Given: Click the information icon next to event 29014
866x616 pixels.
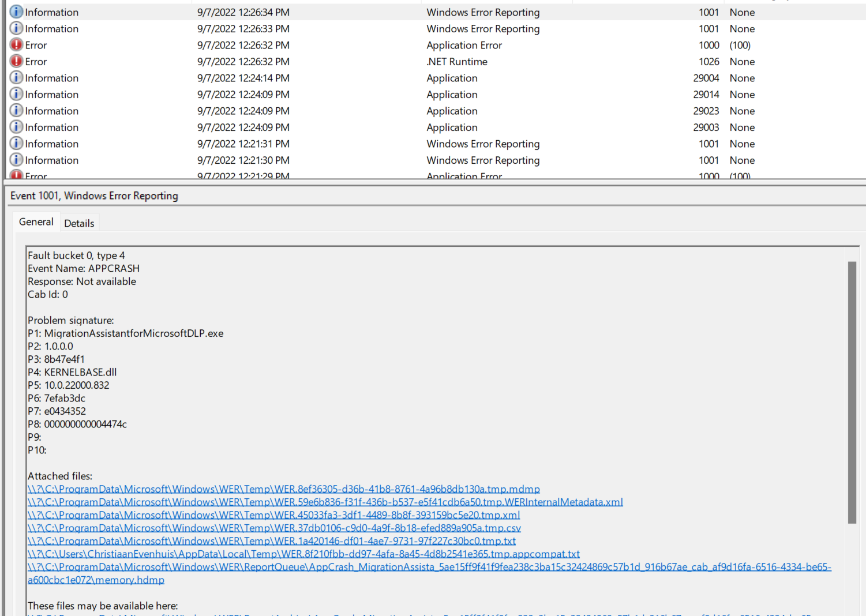Looking at the screenshot, I should [16, 93].
